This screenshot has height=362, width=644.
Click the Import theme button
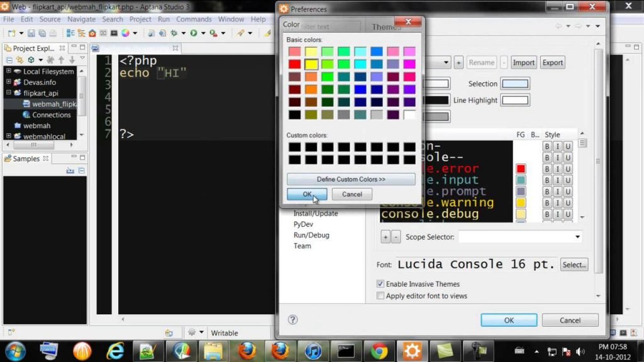click(x=524, y=63)
